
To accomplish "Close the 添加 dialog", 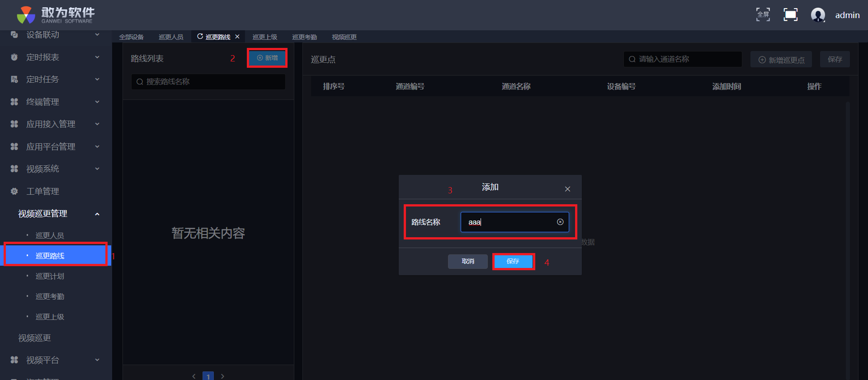I will [567, 189].
